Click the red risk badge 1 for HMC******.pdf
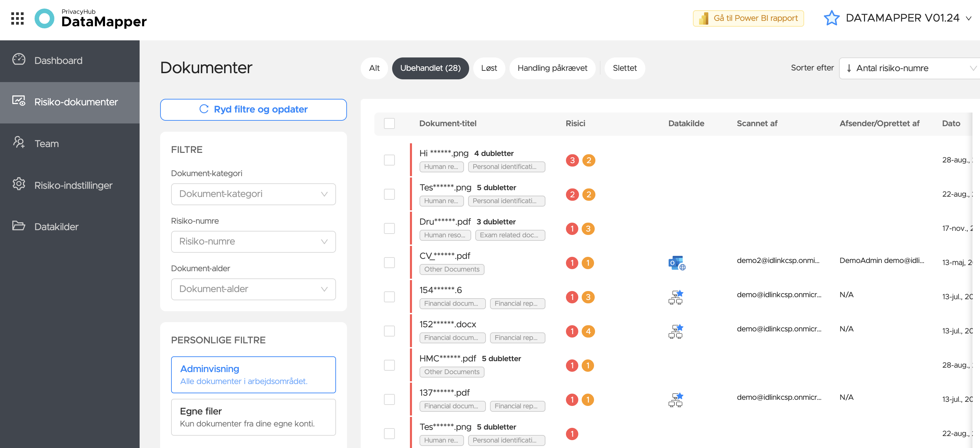The image size is (980, 448). (x=572, y=366)
